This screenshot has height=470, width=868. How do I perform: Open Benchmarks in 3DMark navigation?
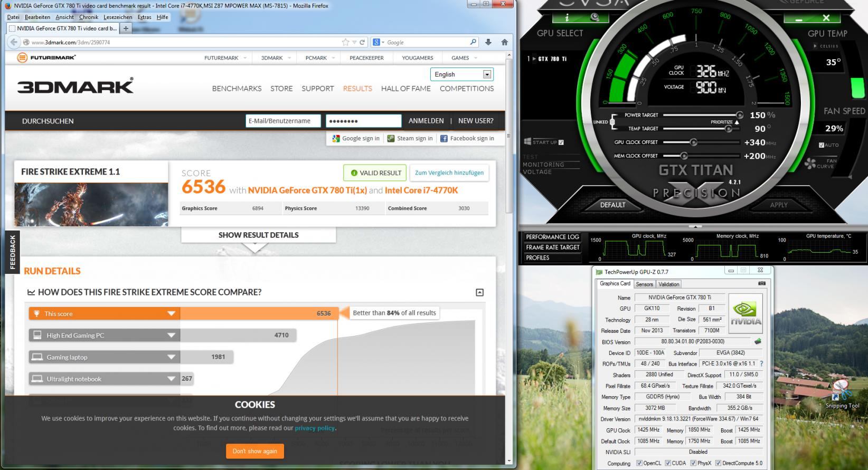[237, 89]
